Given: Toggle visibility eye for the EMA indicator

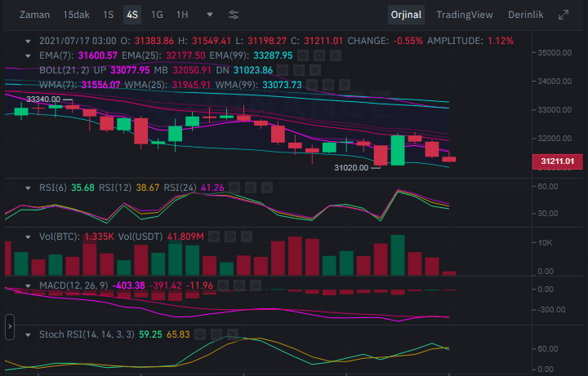Looking at the screenshot, I should click(303, 55).
